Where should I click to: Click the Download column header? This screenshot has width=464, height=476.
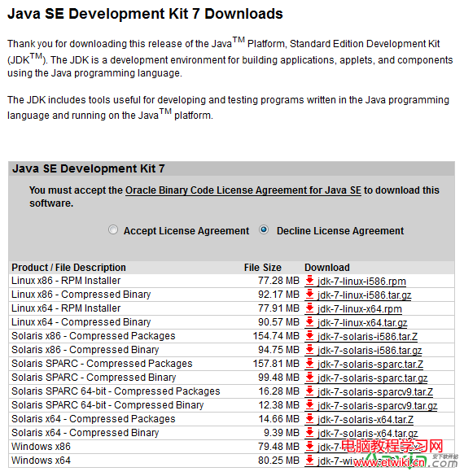(x=327, y=268)
